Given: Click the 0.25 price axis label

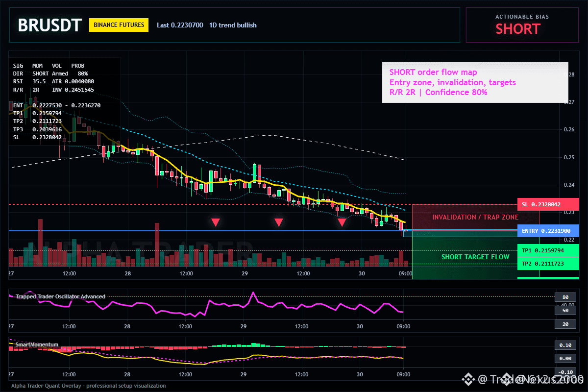Looking at the screenshot, I should [568, 157].
